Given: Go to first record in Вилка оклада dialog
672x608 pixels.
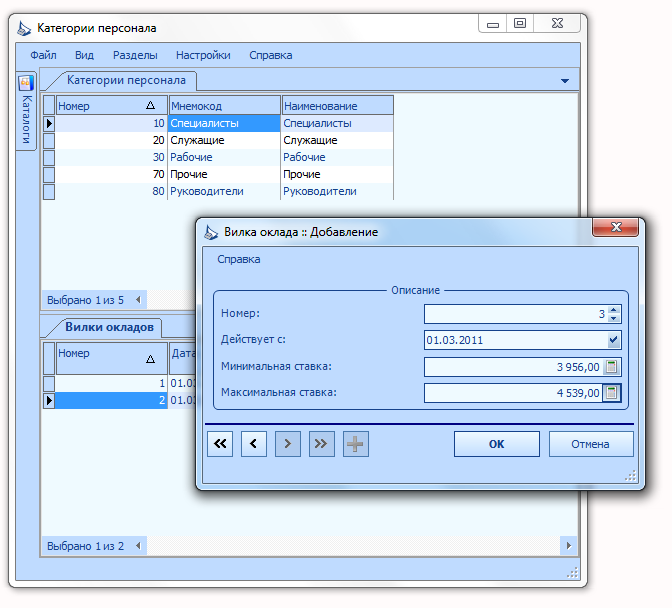Looking at the screenshot, I should coord(220,444).
